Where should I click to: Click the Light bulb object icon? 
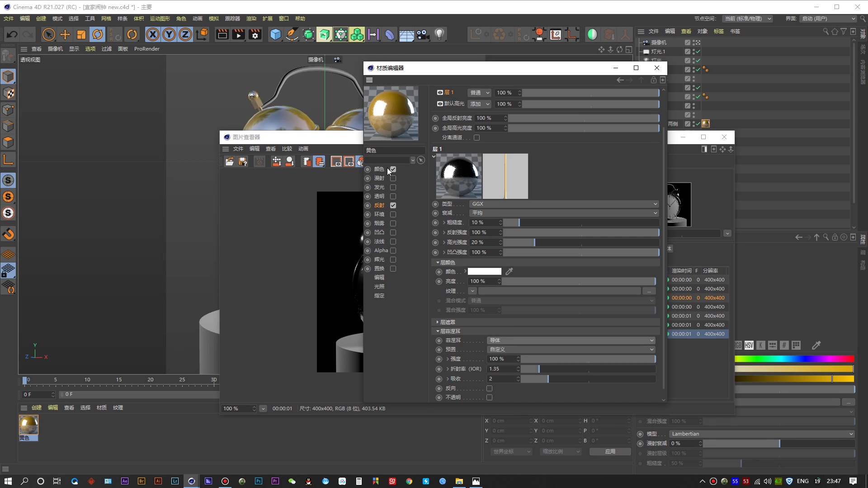tap(439, 34)
